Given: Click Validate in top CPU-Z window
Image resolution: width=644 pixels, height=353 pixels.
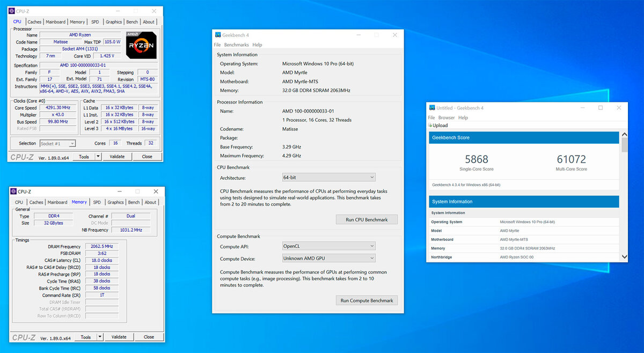Looking at the screenshot, I should coord(117,157).
